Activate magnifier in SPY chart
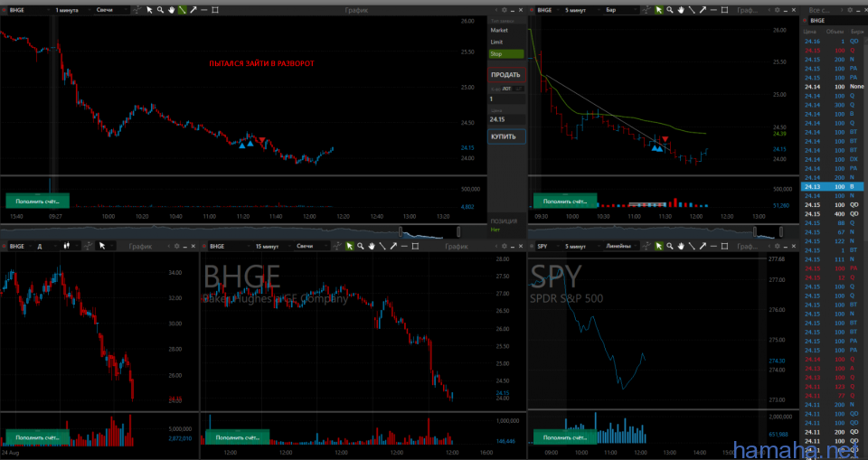 [670, 246]
